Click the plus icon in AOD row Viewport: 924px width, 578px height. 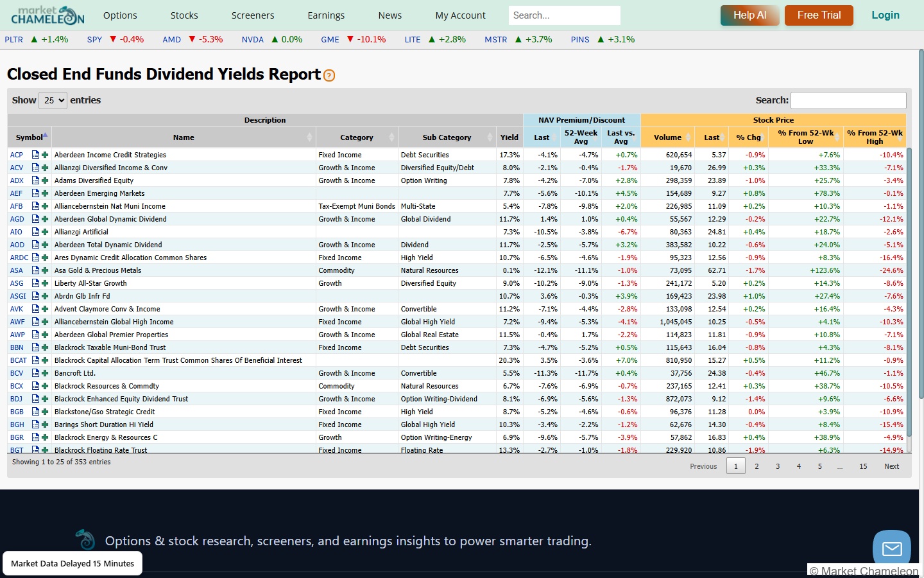(45, 245)
